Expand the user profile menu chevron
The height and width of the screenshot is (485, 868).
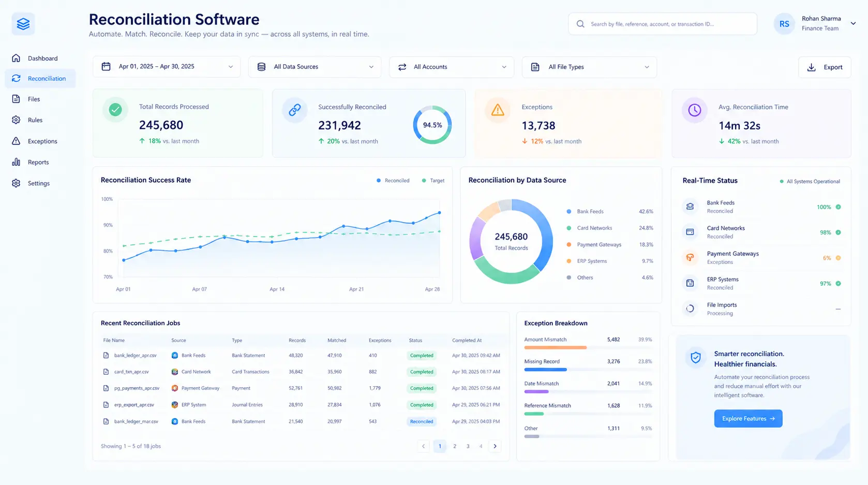coord(853,23)
